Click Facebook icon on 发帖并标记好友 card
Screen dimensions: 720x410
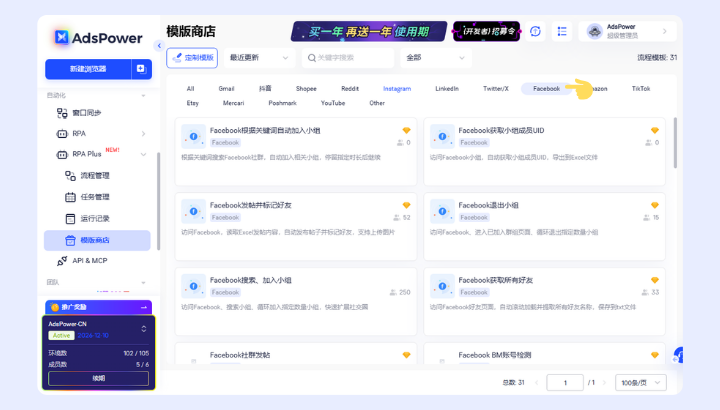coord(193,211)
